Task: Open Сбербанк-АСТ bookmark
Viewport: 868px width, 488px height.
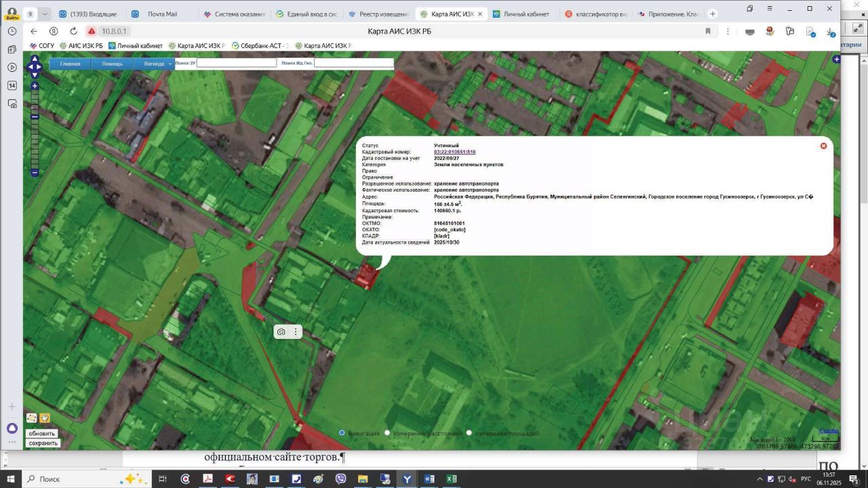Action: [260, 45]
